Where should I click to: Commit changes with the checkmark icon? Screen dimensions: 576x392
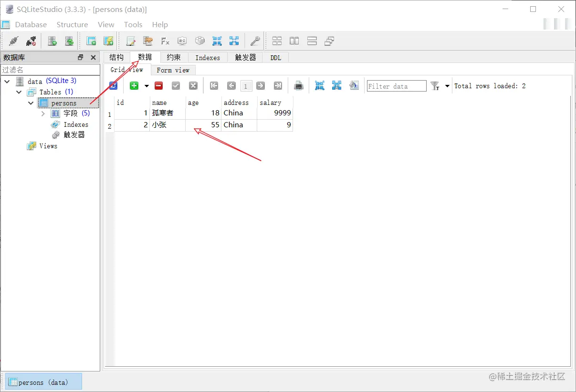pos(176,86)
